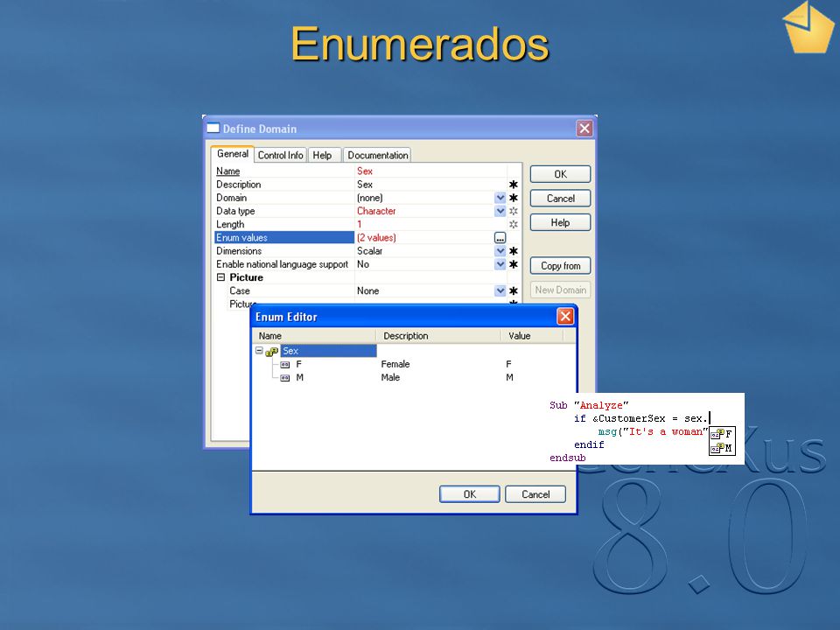Click the asterisk marker beside Domain row

(x=514, y=198)
